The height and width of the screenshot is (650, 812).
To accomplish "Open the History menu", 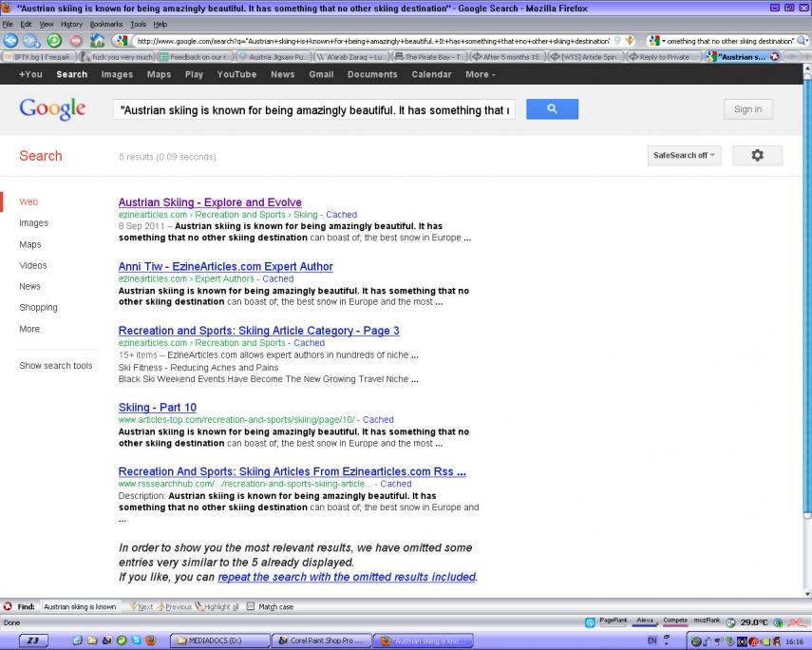I will (x=71, y=24).
